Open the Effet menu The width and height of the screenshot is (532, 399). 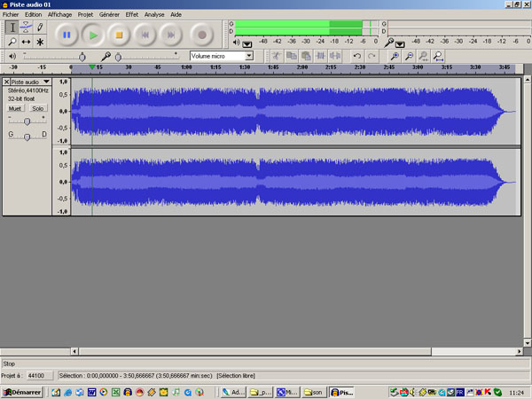tap(132, 15)
